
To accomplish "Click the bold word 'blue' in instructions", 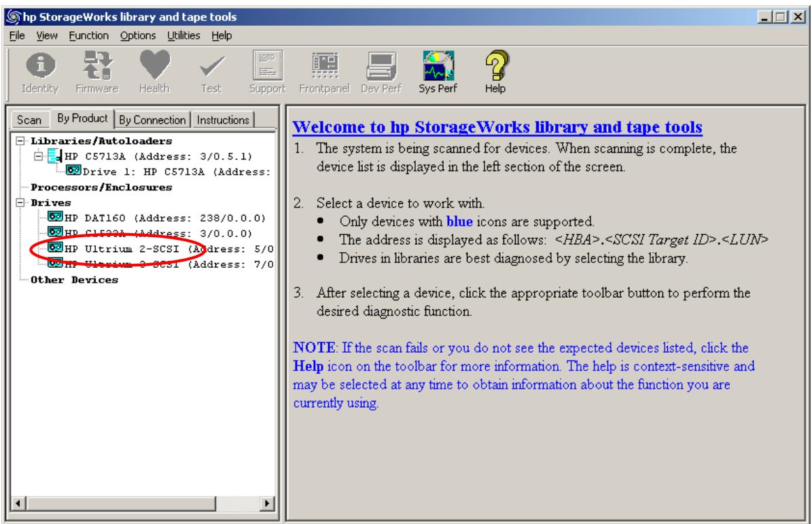I will tap(459, 222).
